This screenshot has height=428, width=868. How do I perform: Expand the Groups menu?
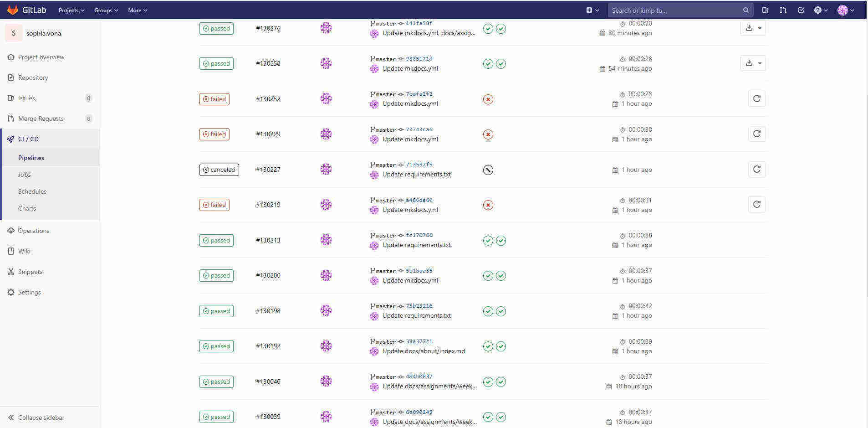click(106, 10)
